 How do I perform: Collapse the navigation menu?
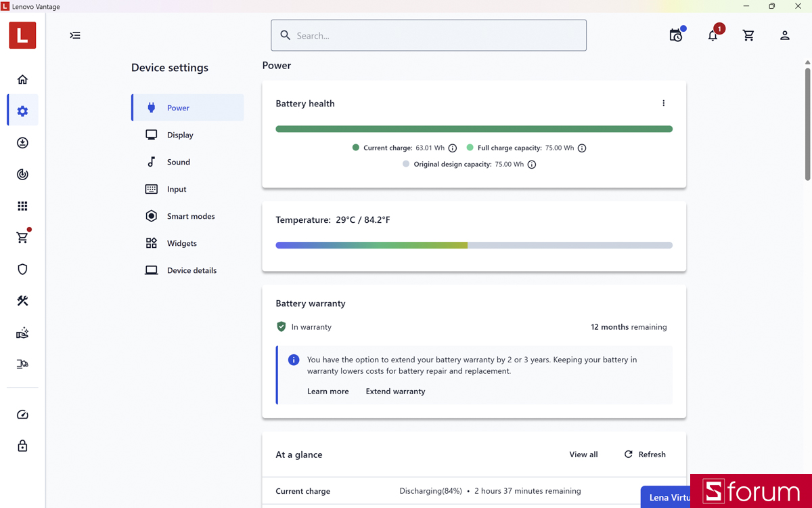point(75,35)
